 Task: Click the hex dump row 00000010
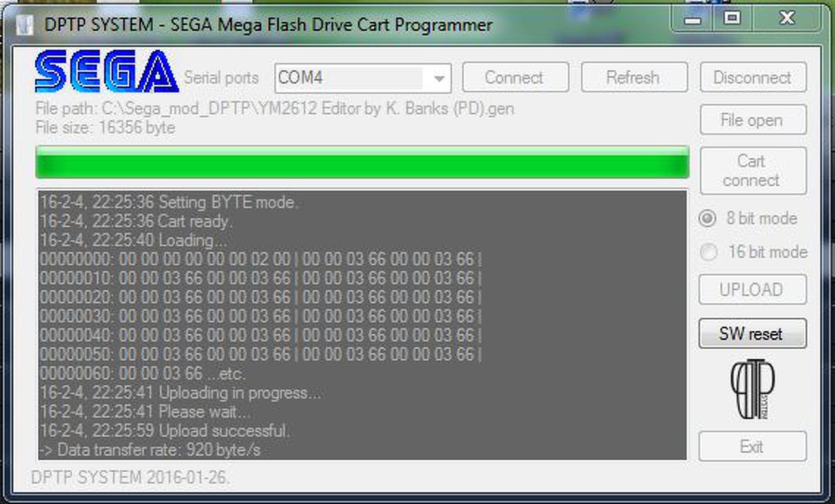[261, 278]
